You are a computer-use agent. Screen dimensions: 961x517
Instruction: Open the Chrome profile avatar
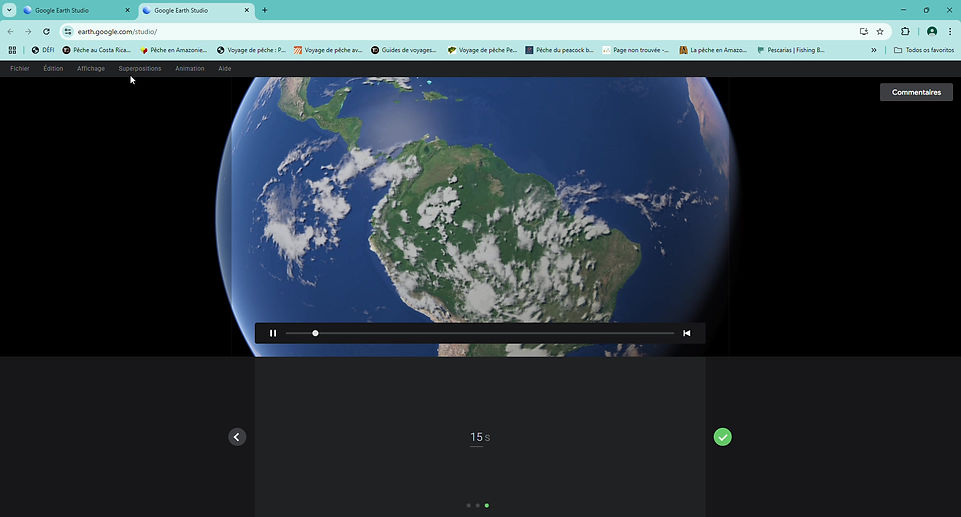[932, 31]
